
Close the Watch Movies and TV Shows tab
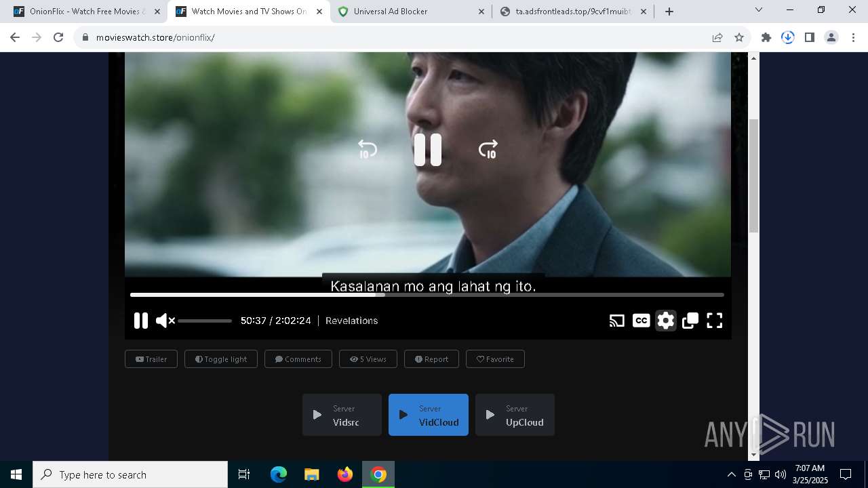(319, 12)
